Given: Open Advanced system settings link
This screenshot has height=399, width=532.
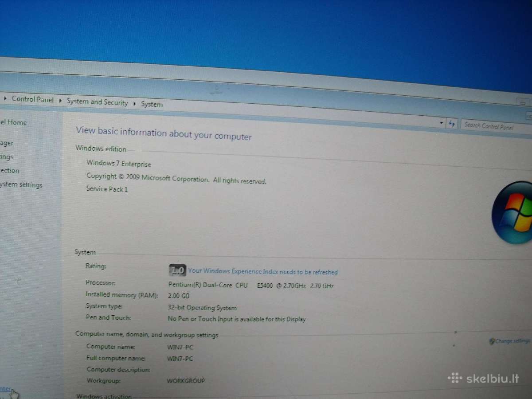Looking at the screenshot, I should [x=21, y=184].
